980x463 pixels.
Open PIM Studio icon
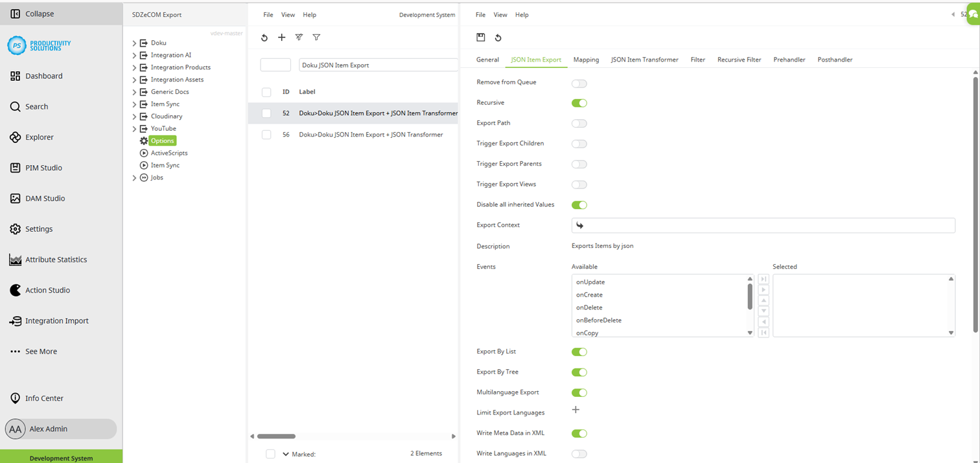(x=15, y=168)
